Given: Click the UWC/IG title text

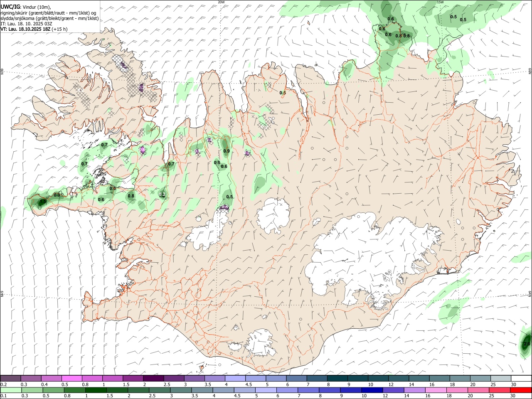Looking at the screenshot, I should click(10, 7).
